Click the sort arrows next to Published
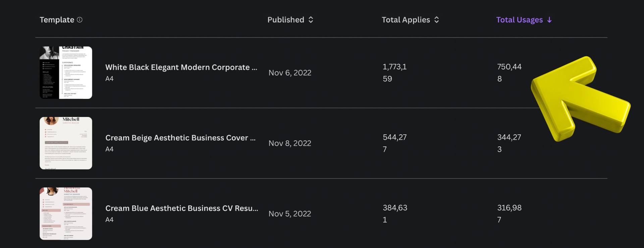This screenshot has width=644, height=248. pyautogui.click(x=311, y=20)
